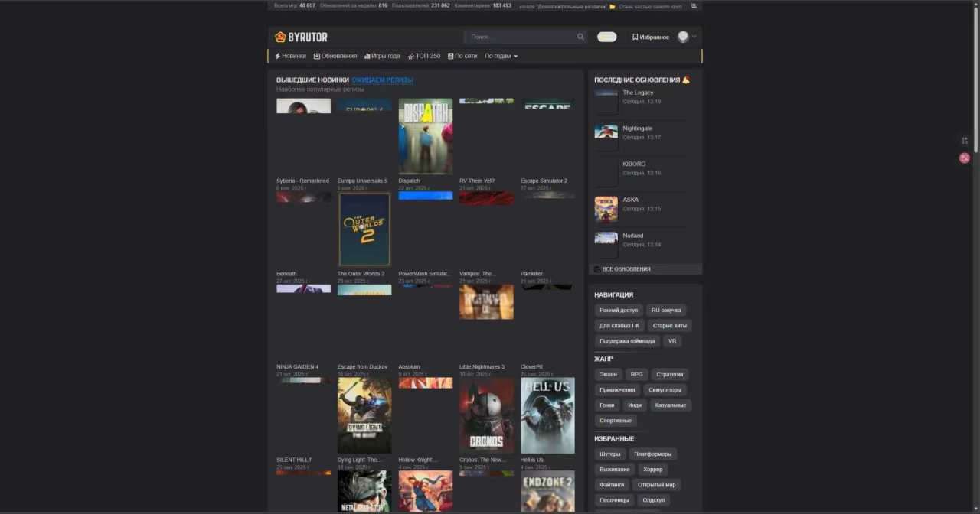Select the Поддержка геймпада tag

click(627, 341)
